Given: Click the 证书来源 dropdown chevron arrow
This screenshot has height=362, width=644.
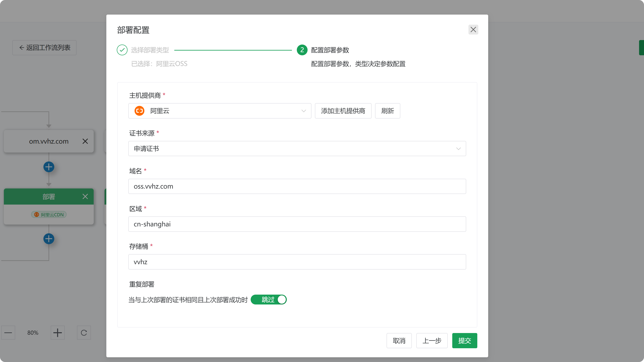Looking at the screenshot, I should [458, 149].
